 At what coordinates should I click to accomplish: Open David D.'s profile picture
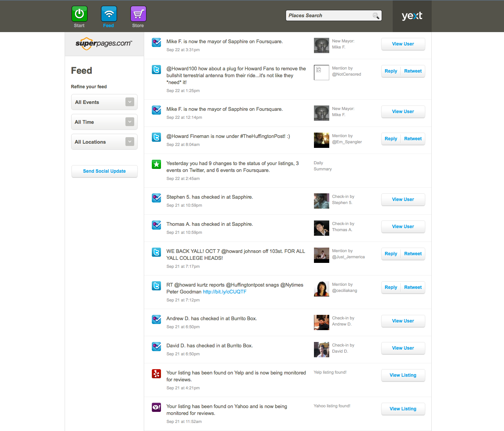[322, 350]
